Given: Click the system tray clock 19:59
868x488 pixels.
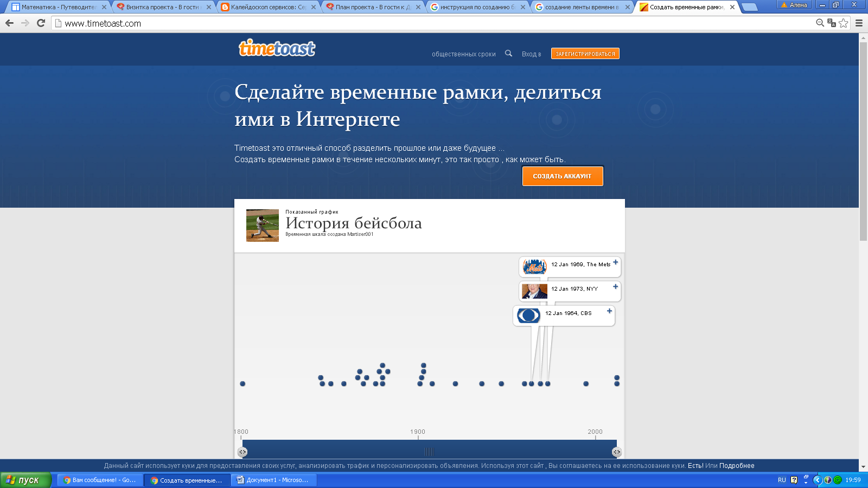Looking at the screenshot, I should click(x=853, y=480).
